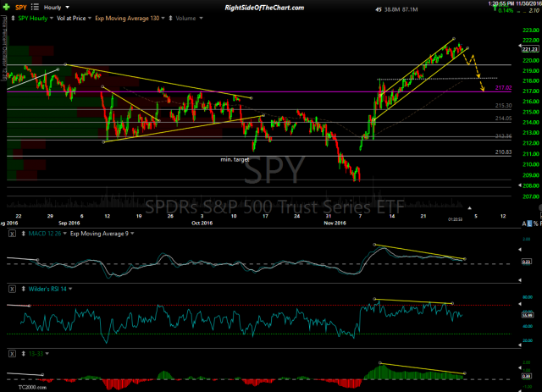Screen dimensions: 542x392
Task: Open the Exp Moving Average 9 dropdown
Action: [102, 234]
